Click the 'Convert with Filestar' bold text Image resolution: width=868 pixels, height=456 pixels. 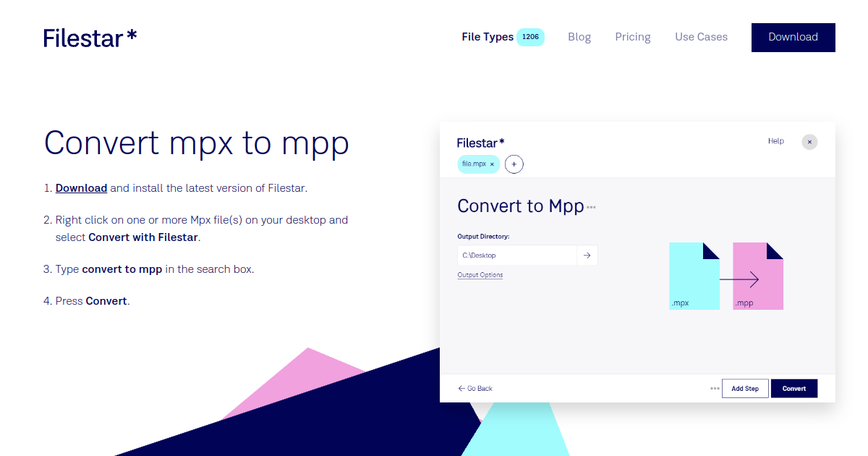(143, 237)
